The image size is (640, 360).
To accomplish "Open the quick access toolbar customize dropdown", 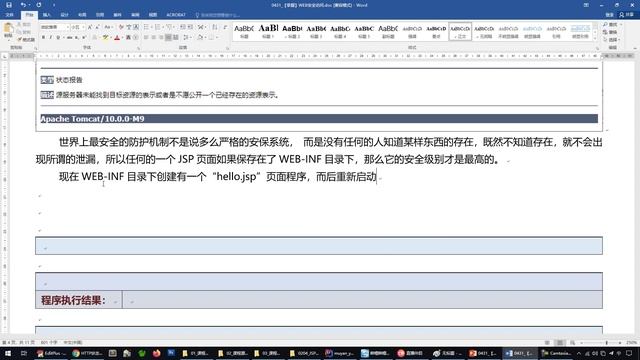I will (x=54, y=5).
